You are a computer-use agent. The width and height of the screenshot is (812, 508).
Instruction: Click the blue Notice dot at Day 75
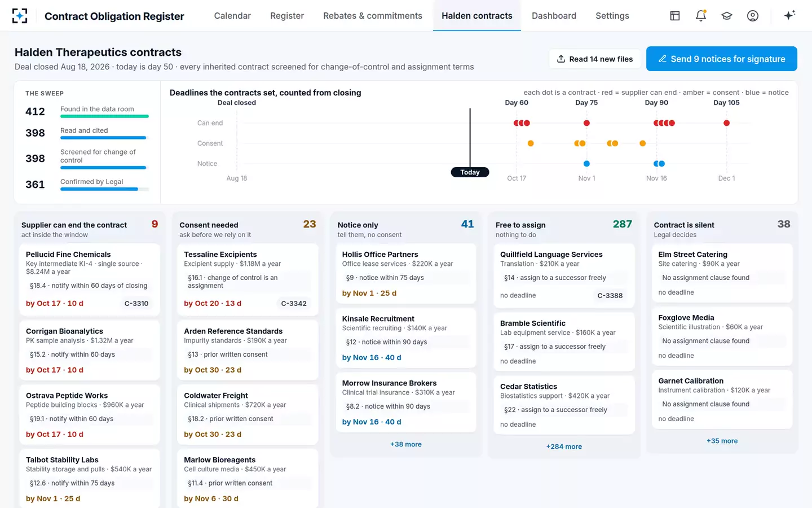click(586, 164)
